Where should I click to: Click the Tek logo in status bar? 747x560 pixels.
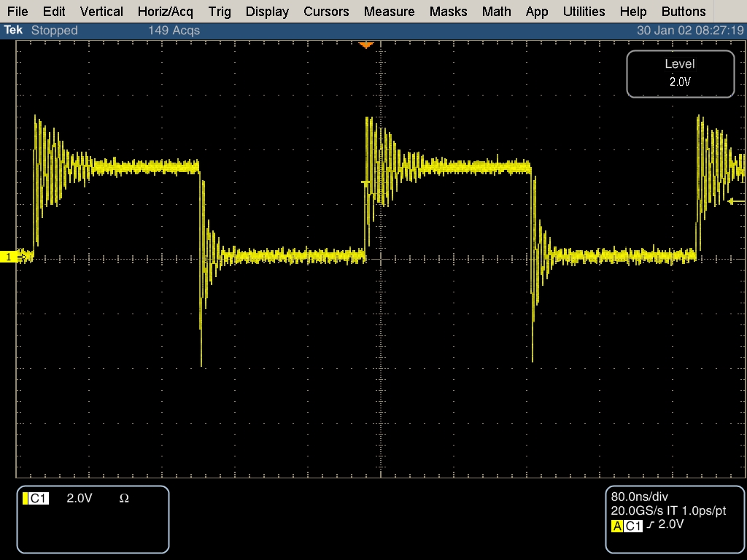13,30
